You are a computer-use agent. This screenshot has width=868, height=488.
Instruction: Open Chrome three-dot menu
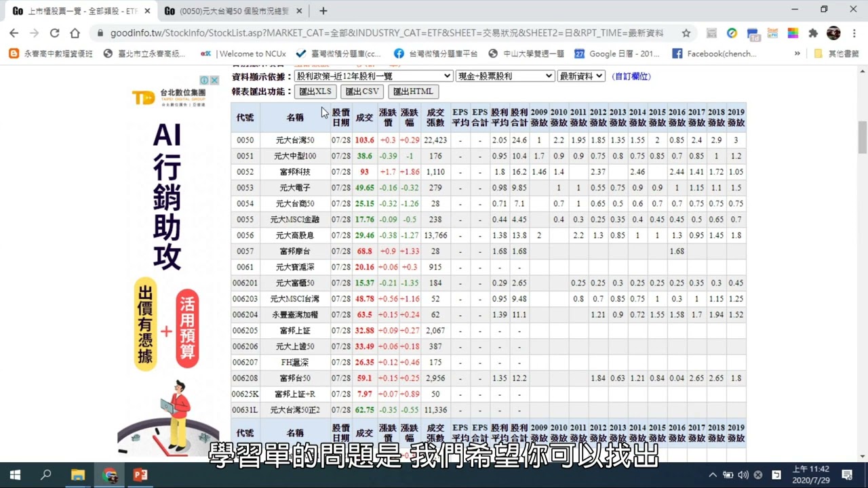[x=854, y=33]
